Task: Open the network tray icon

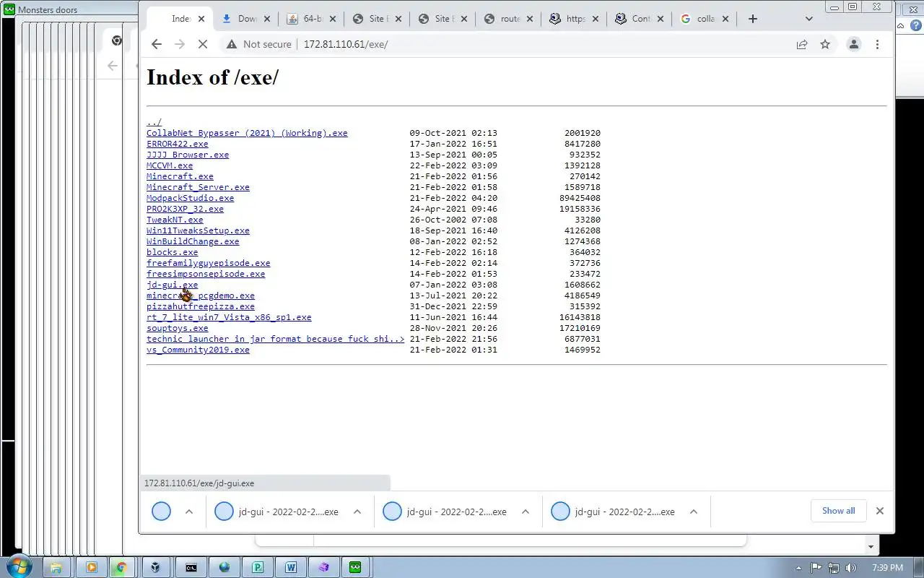Action: coord(834,568)
